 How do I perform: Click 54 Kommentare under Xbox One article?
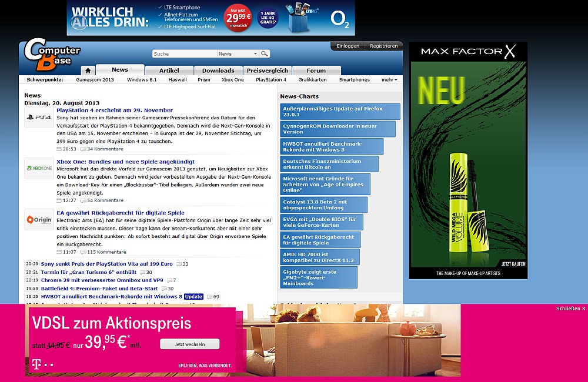105,200
